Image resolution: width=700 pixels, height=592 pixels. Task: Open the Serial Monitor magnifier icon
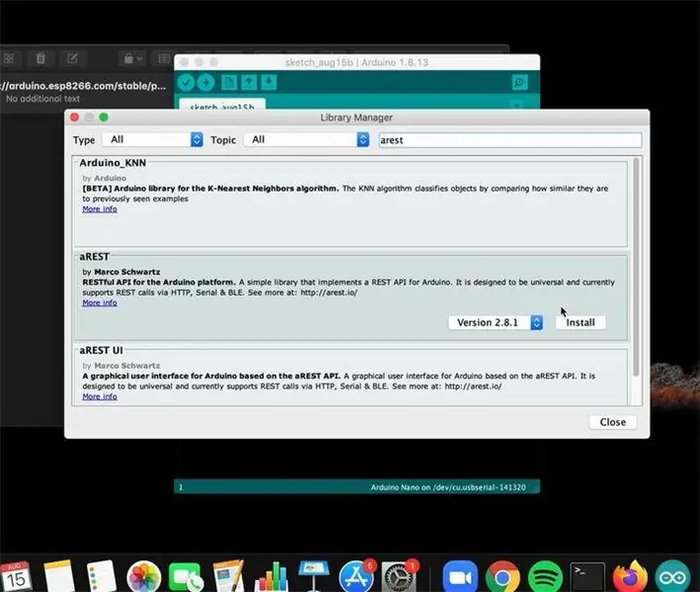tap(519, 83)
